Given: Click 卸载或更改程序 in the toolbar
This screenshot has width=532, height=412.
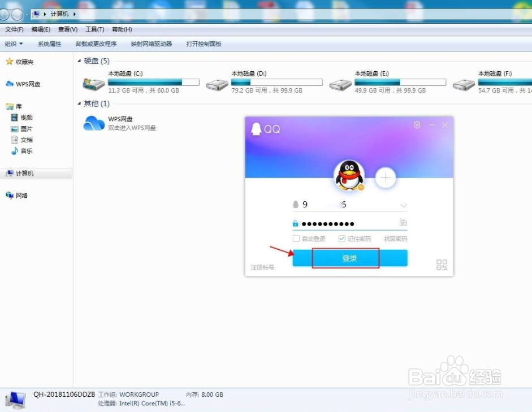Looking at the screenshot, I should coord(96,44).
